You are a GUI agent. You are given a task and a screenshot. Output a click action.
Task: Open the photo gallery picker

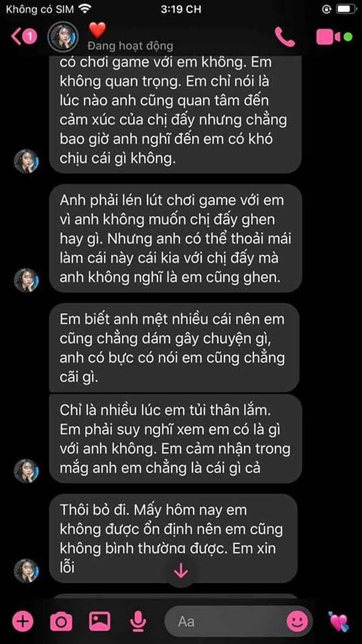100,621
